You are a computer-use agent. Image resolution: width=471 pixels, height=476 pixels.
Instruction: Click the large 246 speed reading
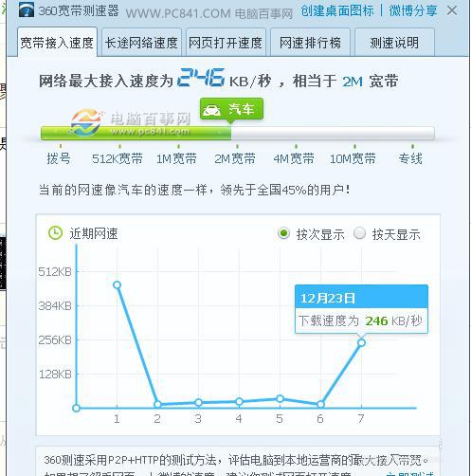click(x=201, y=78)
